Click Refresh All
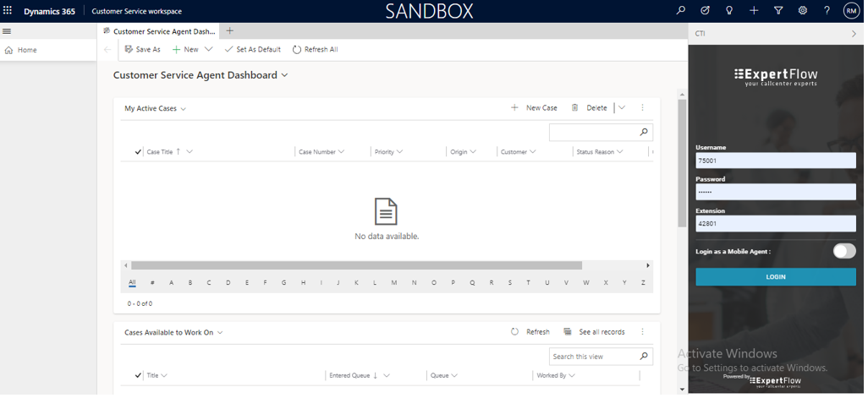 (x=315, y=49)
